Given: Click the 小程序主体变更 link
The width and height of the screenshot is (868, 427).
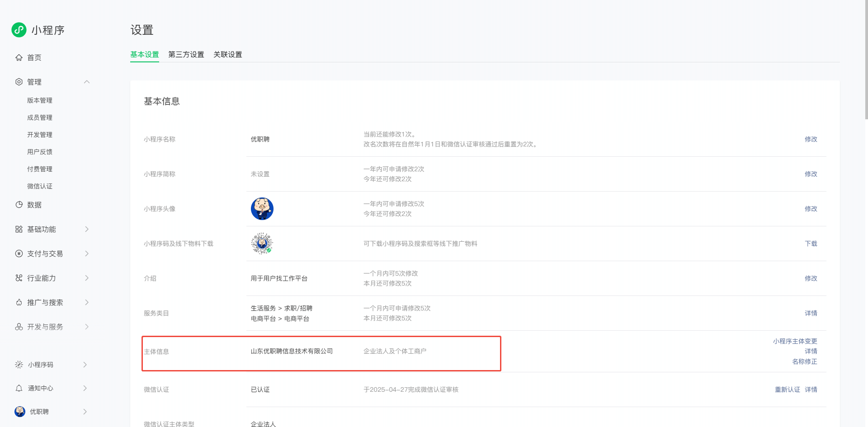Looking at the screenshot, I should tap(795, 341).
